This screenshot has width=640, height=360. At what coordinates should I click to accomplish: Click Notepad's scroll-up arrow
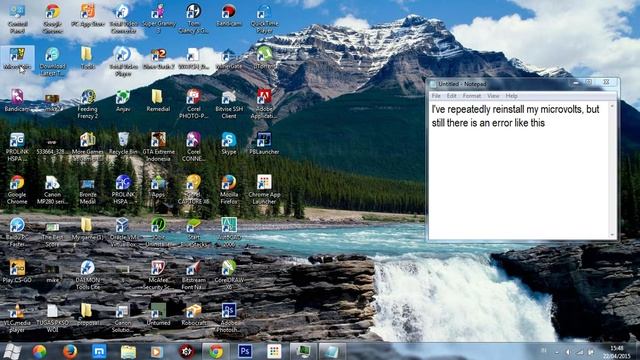coord(612,105)
